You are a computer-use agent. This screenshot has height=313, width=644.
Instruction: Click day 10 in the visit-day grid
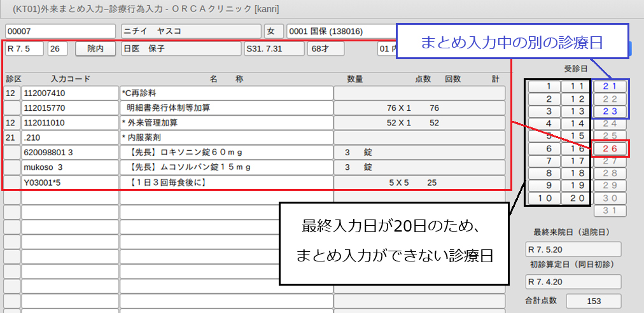point(544,198)
